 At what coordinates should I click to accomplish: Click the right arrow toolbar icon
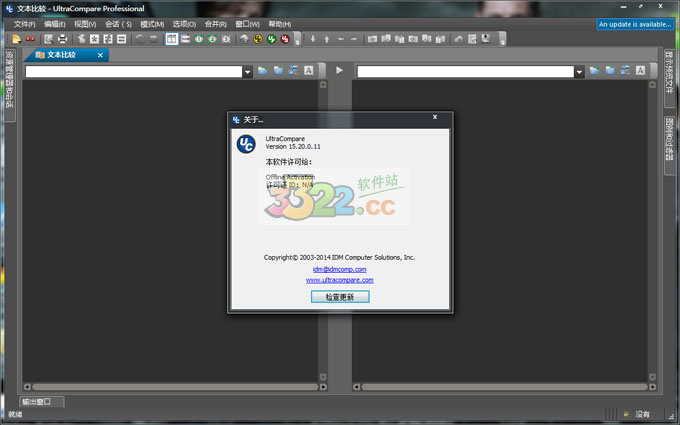point(354,39)
